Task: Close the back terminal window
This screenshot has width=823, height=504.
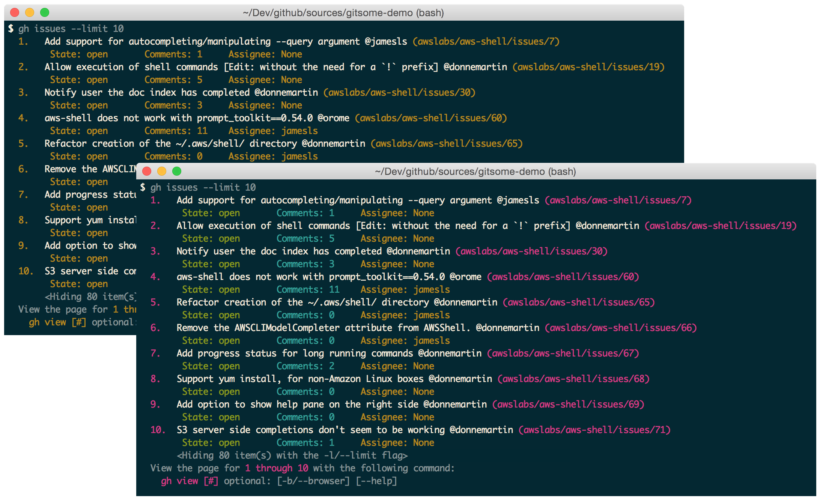Action: (x=15, y=13)
